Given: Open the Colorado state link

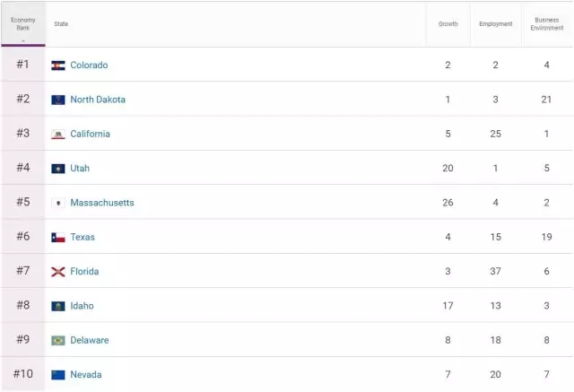Looking at the screenshot, I should [89, 65].
